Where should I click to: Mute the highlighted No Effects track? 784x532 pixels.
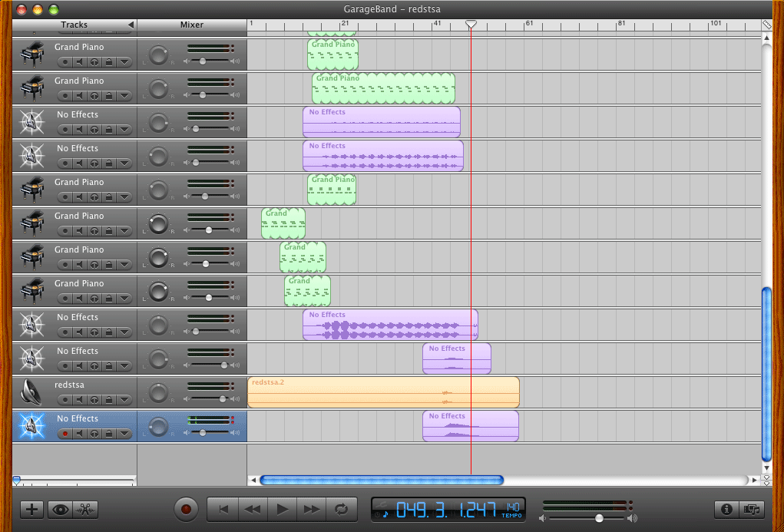(79, 434)
